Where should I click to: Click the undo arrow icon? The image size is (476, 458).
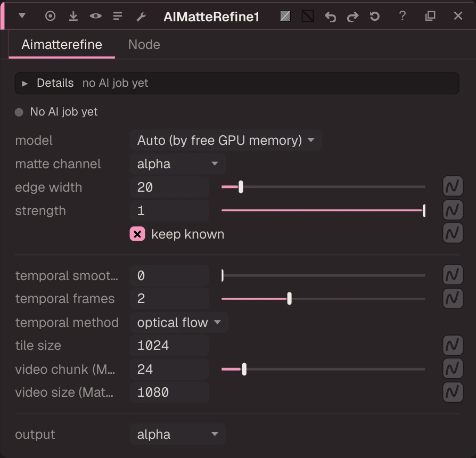click(x=330, y=17)
